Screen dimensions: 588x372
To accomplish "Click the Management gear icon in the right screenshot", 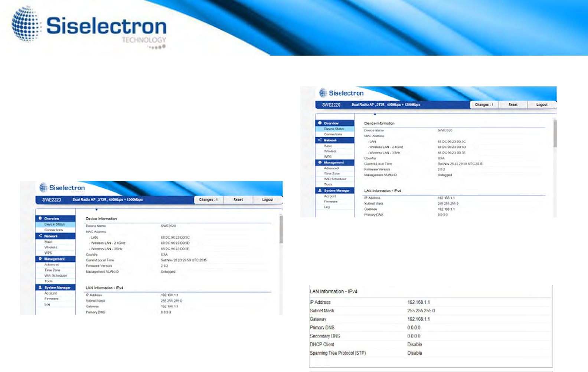I will point(320,162).
